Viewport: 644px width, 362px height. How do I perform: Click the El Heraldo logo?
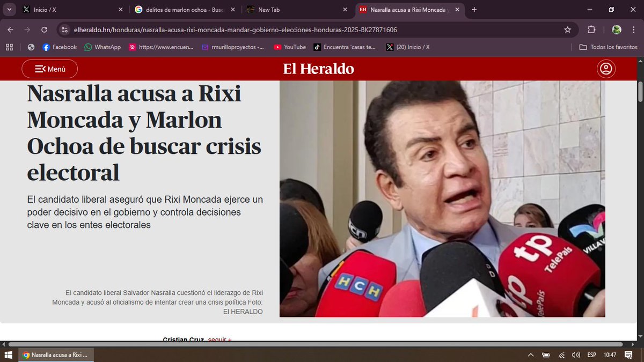[319, 69]
